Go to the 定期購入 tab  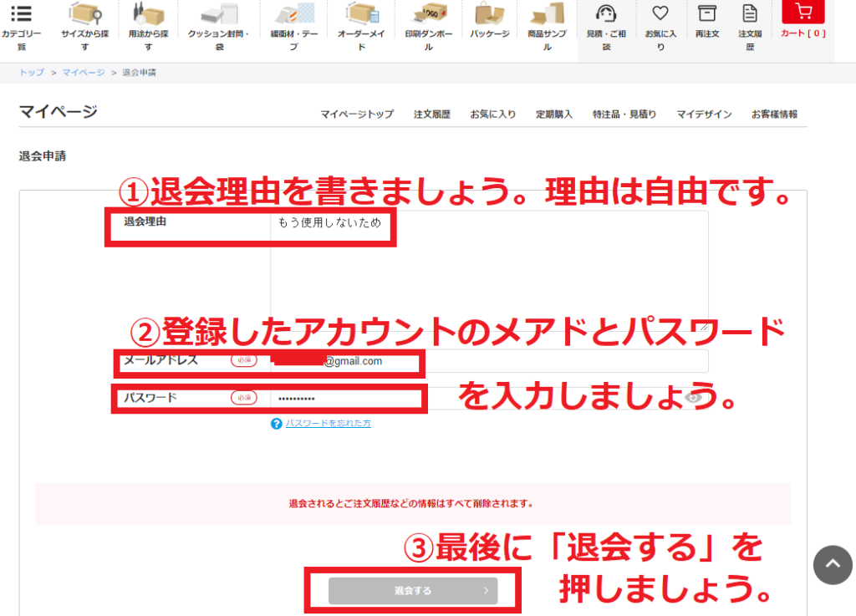[x=553, y=115]
